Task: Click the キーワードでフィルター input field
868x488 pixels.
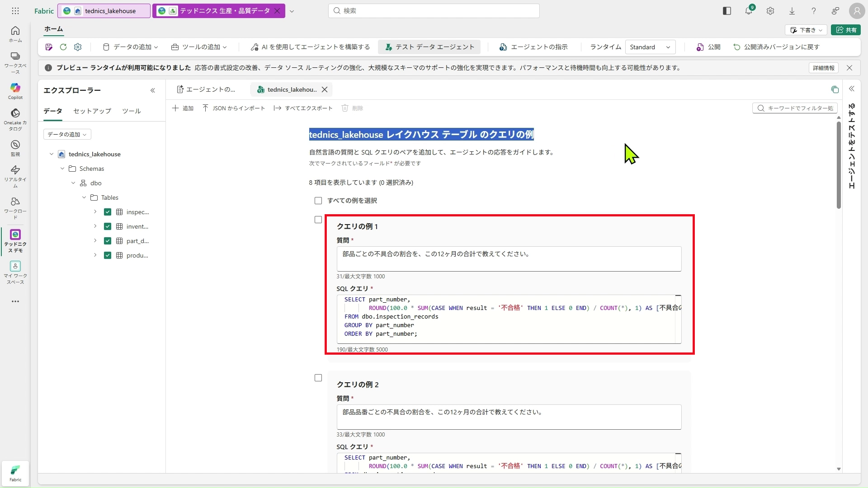Action: click(x=795, y=108)
